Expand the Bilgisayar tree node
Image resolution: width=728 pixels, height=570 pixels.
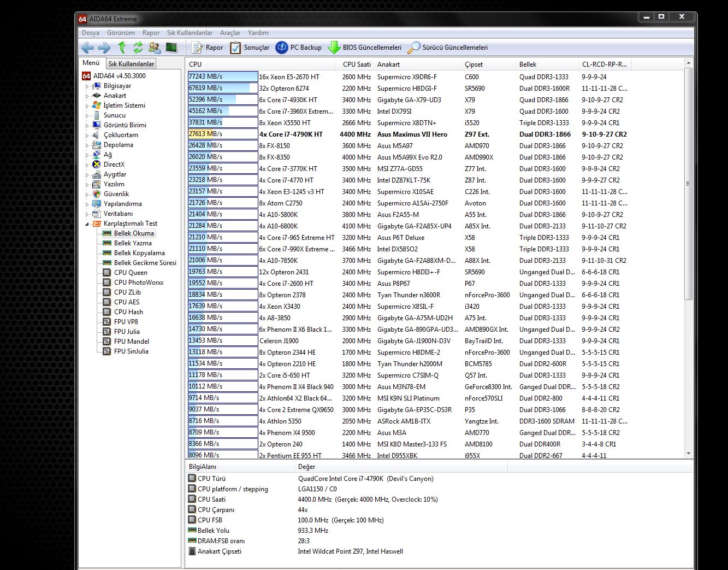click(x=87, y=86)
